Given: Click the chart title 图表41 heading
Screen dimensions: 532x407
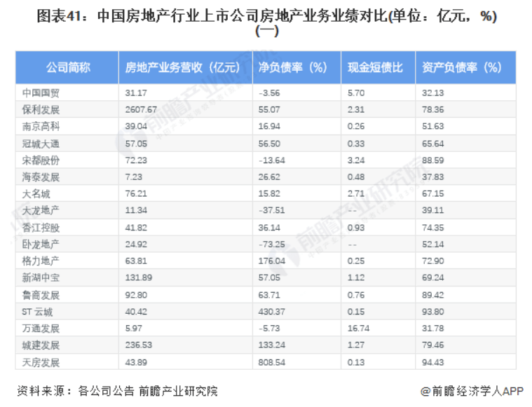Looking at the screenshot, I should (266, 22).
